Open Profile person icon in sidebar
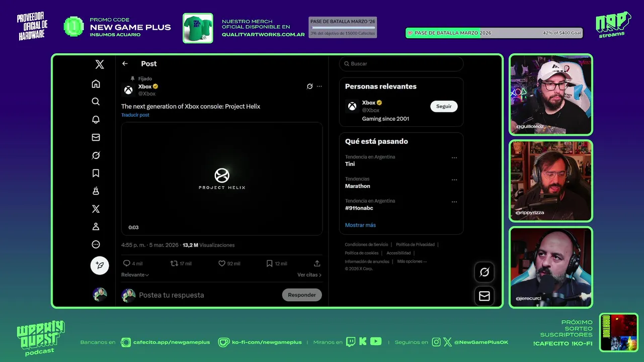This screenshot has width=644, height=362. pyautogui.click(x=96, y=227)
